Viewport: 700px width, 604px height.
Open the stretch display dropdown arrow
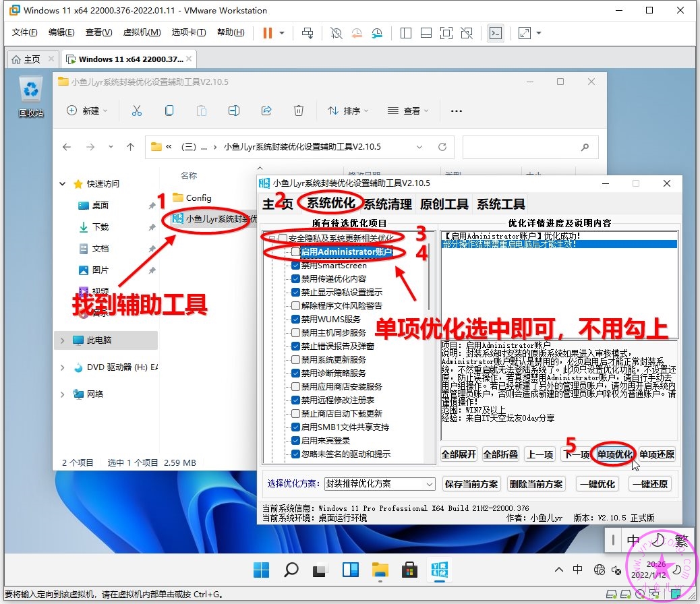[539, 33]
